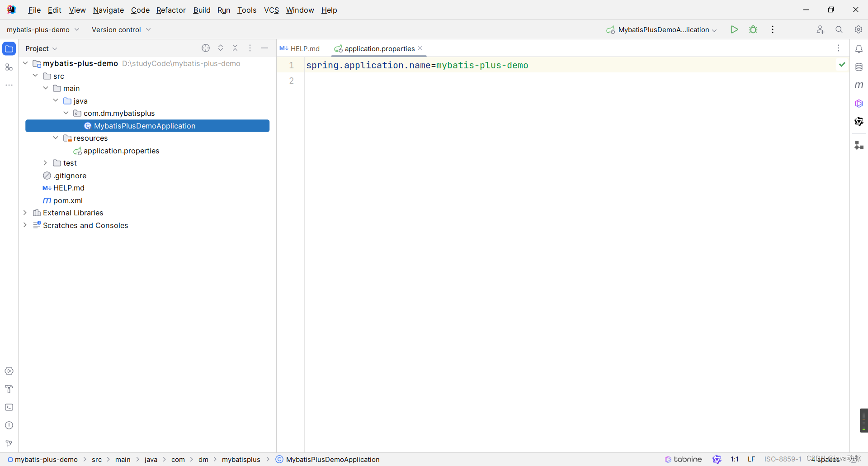Open IDE settings gear icon
The image size is (868, 466).
tap(859, 29)
